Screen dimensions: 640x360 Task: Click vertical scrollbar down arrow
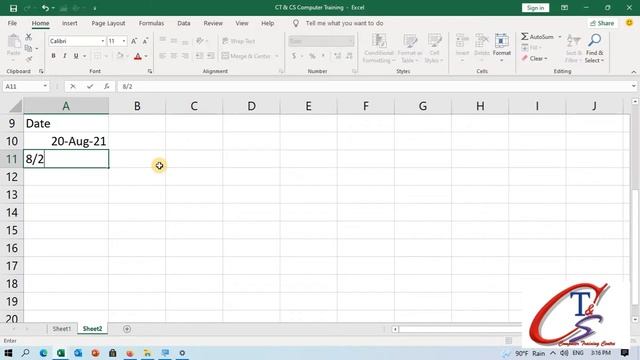(635, 319)
